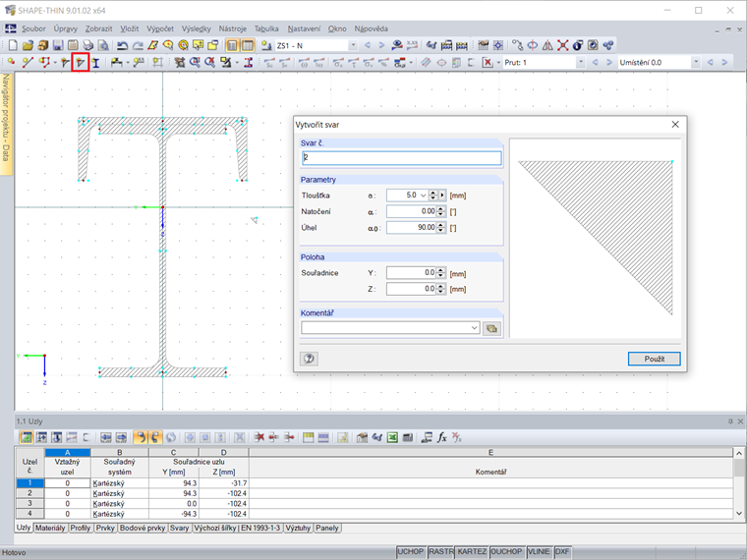Image resolution: width=747 pixels, height=560 pixels.
Task: Toggle the UCHOP snap status button
Action: coord(411,551)
